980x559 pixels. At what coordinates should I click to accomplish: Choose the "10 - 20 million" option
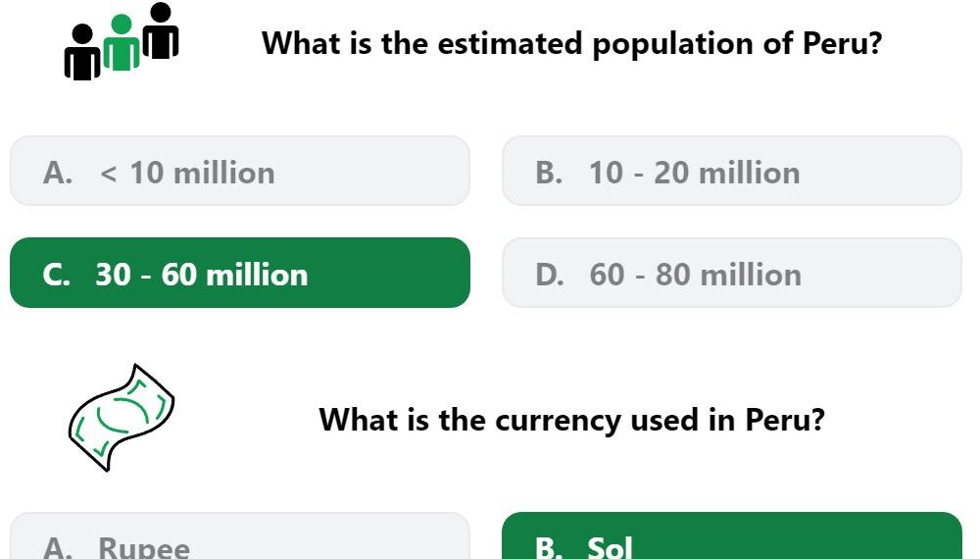(732, 171)
